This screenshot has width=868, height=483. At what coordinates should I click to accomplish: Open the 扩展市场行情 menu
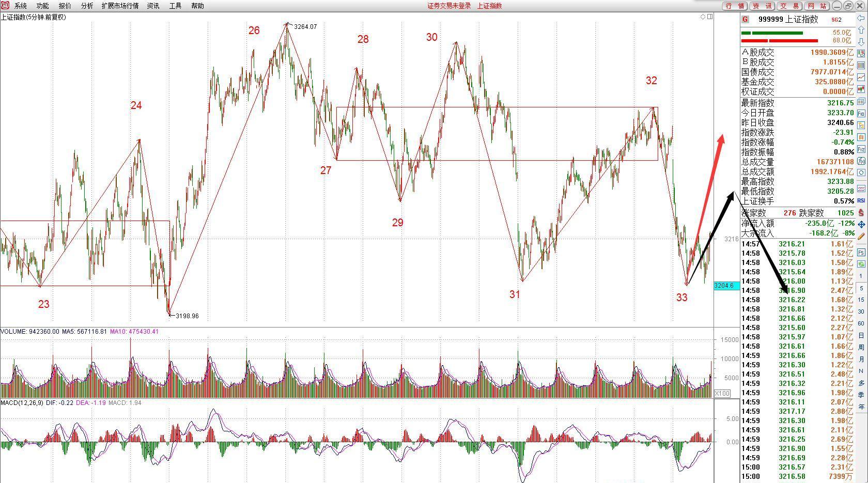pos(120,6)
